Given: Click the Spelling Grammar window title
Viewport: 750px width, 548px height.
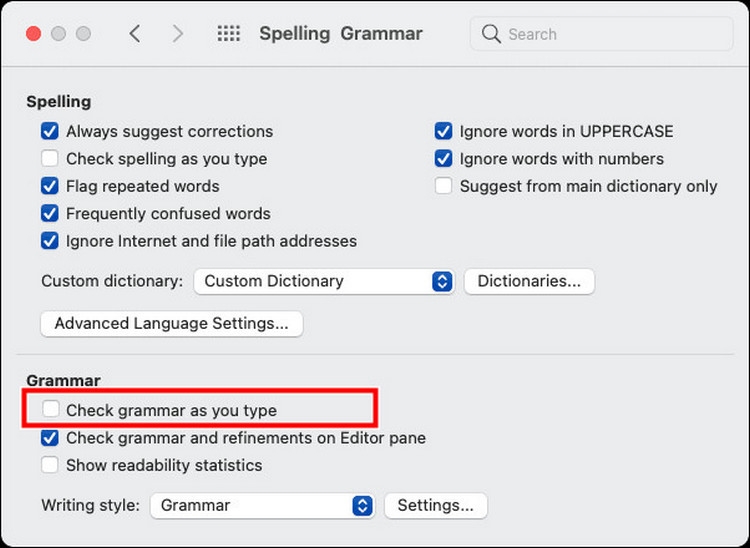Looking at the screenshot, I should click(341, 33).
